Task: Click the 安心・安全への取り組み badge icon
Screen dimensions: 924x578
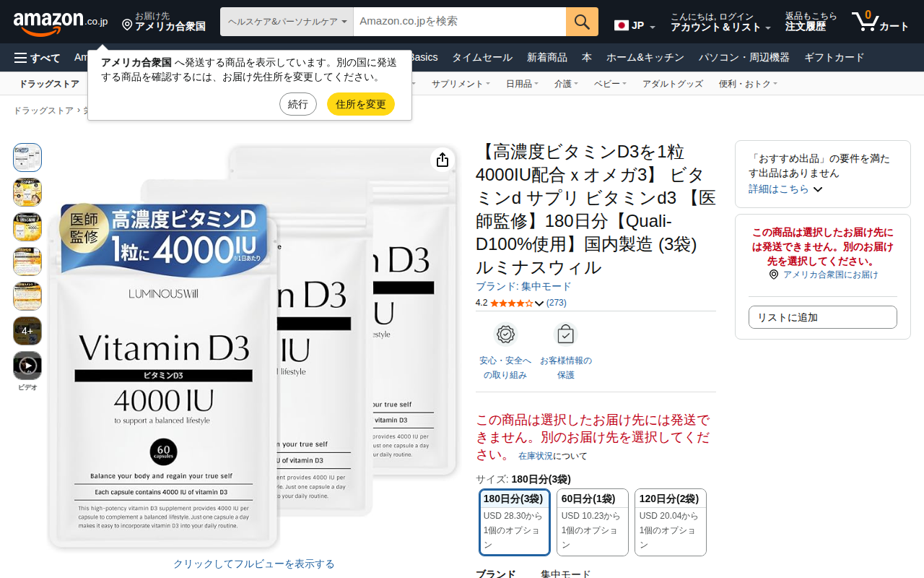Action: tap(505, 335)
